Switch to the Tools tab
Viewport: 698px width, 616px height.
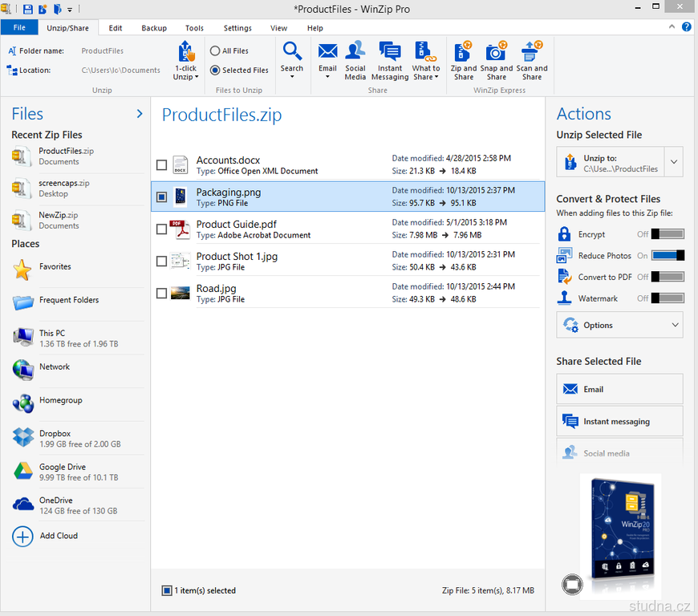(x=194, y=28)
